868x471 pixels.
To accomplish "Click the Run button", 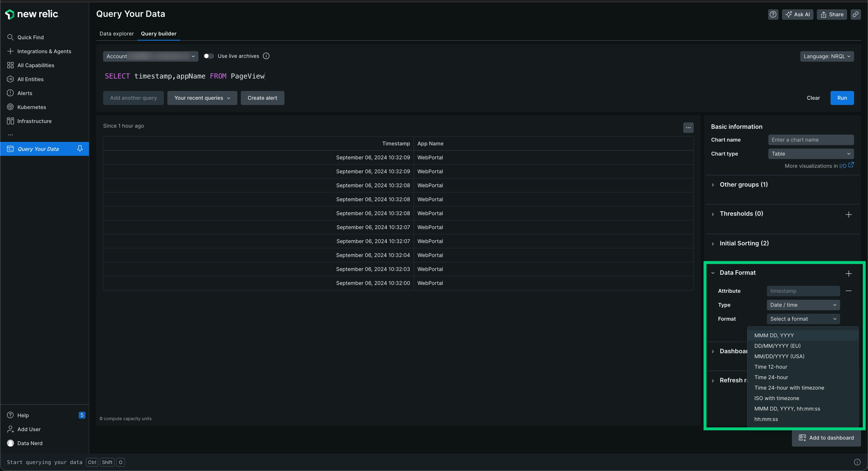I will click(842, 98).
